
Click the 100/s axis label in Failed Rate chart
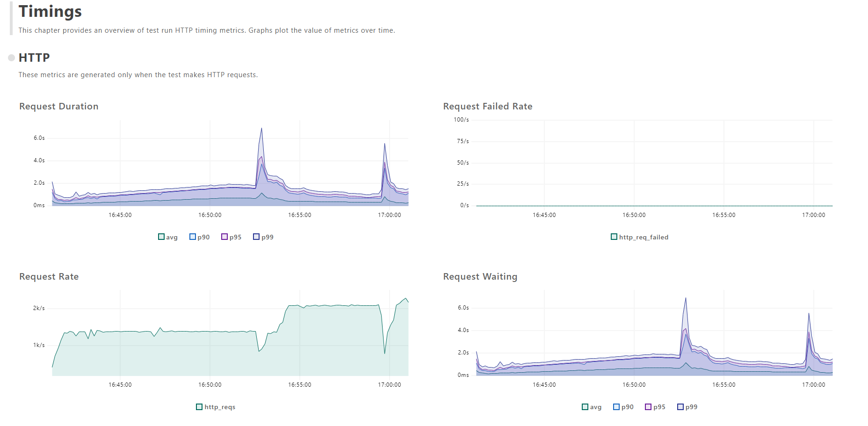[x=461, y=120]
